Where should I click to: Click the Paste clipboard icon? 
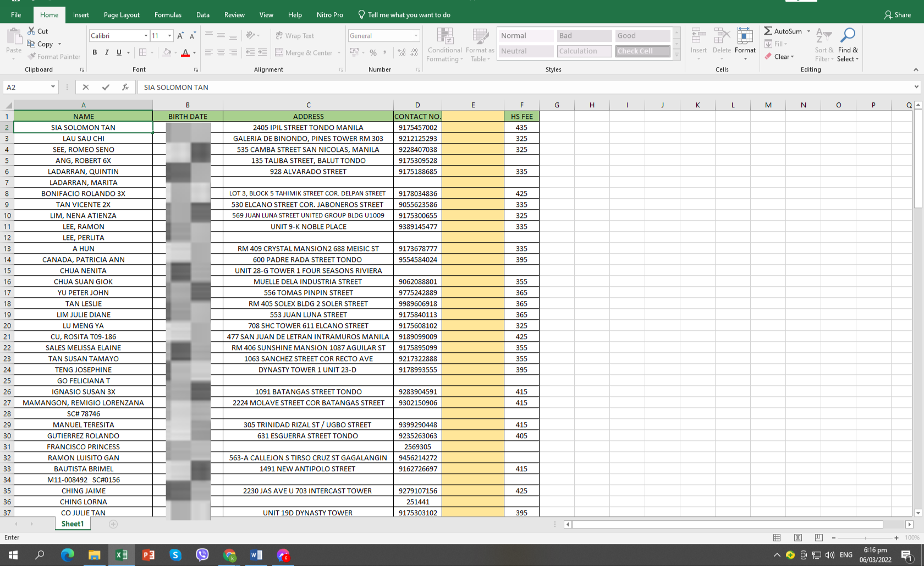pos(14,37)
